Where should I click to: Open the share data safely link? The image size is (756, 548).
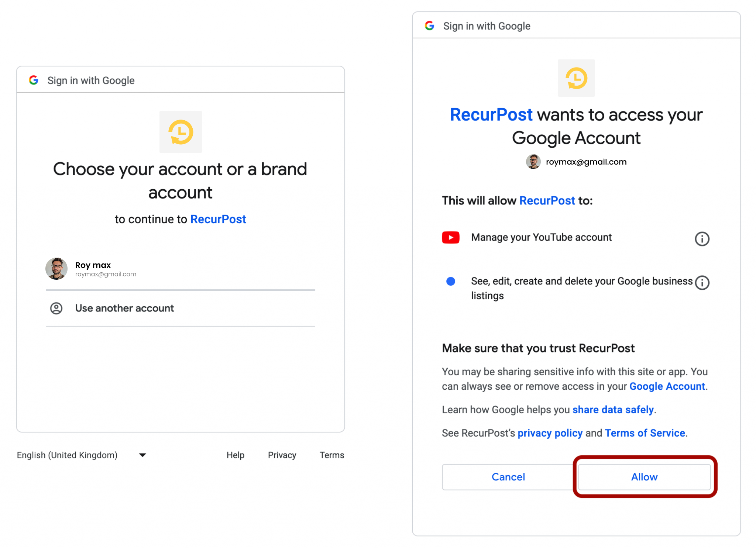(x=613, y=410)
